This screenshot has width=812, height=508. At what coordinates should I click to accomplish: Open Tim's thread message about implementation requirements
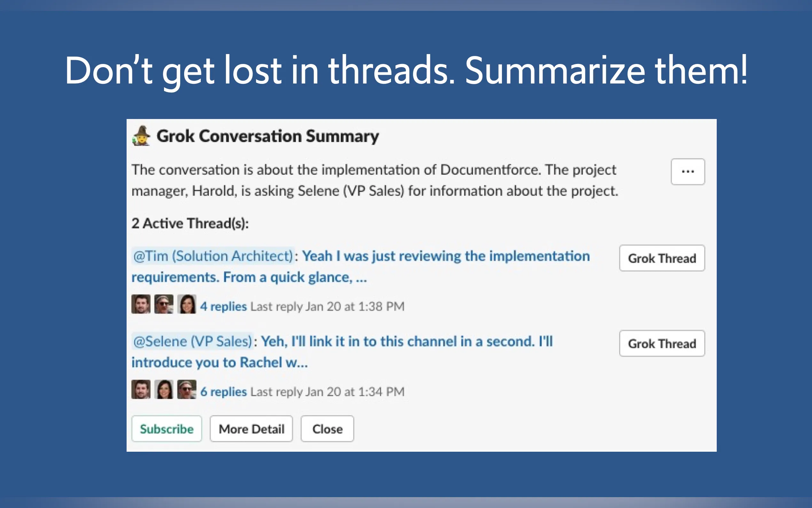[361, 266]
